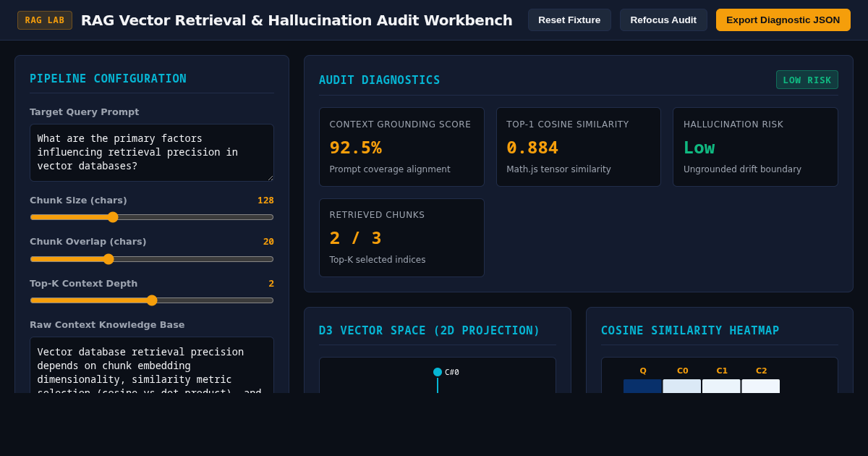The image size is (868, 456).
Task: Click the C#0 node in the vector space
Action: pyautogui.click(x=438, y=372)
